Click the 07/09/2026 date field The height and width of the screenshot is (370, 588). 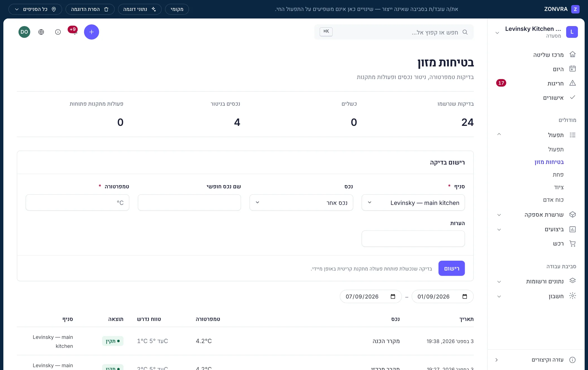371,297
